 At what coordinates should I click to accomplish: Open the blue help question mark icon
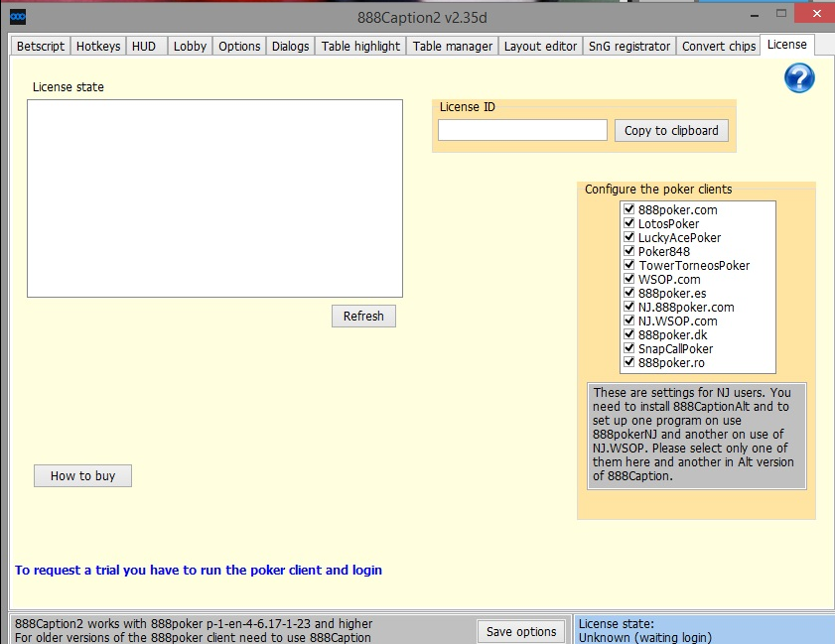pyautogui.click(x=799, y=78)
